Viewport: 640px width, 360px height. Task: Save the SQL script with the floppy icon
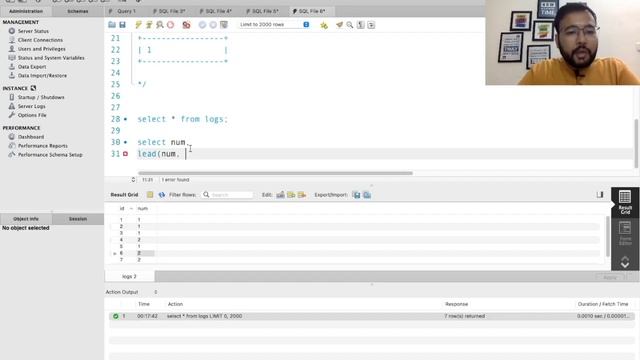click(122, 25)
